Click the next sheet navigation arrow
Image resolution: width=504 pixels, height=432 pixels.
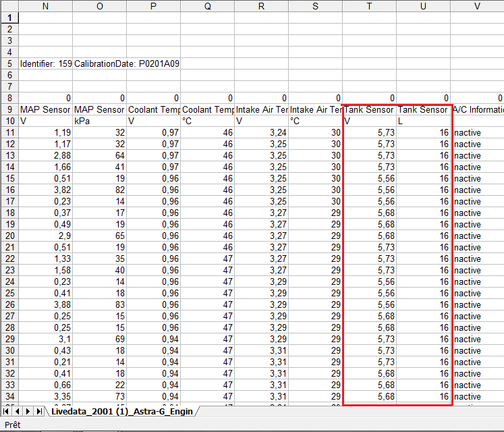click(x=29, y=410)
